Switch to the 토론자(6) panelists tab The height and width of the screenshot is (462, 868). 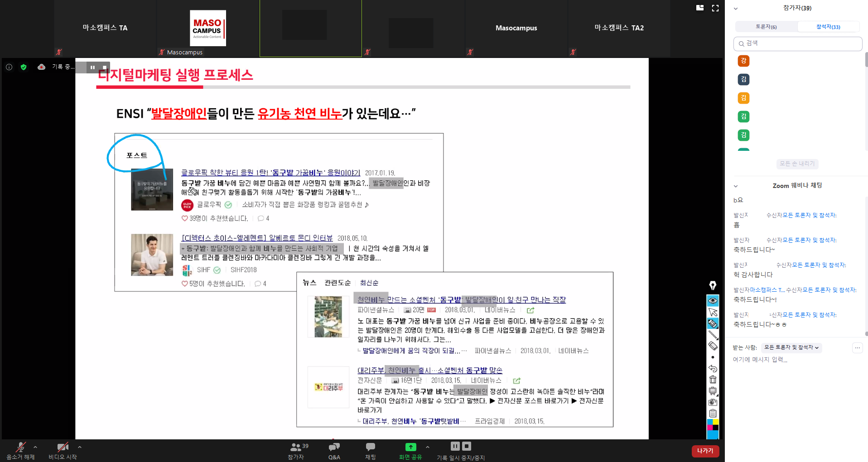(766, 27)
